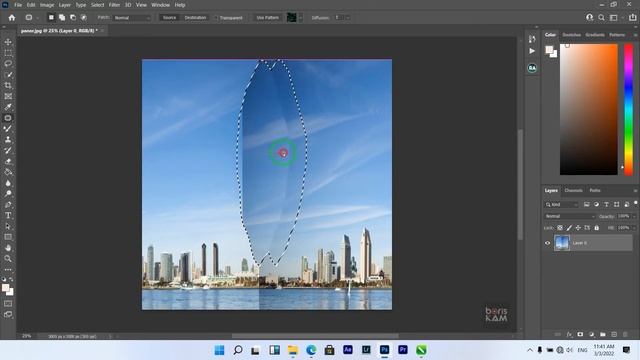Select the Clone Stamp tool
This screenshot has height=360, width=640.
click(8, 140)
